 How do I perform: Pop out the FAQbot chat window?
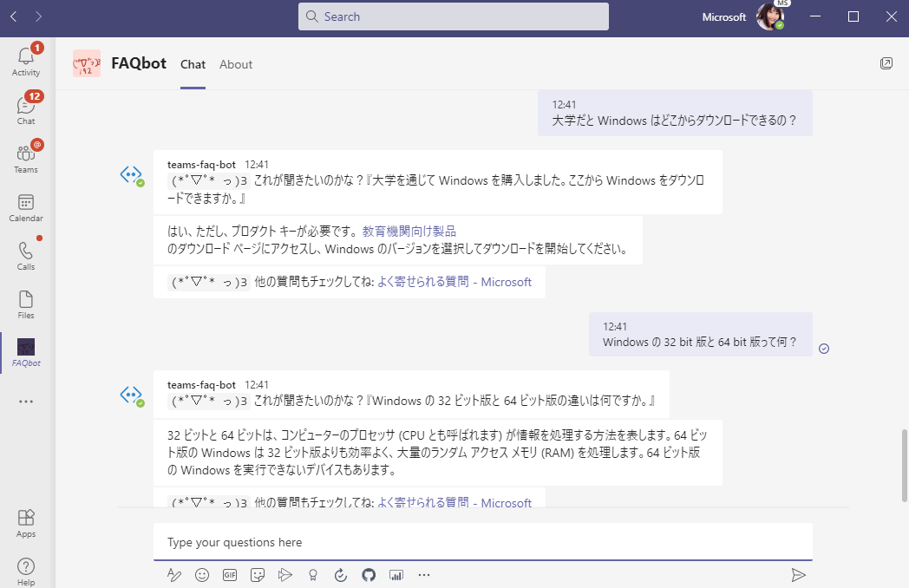886,63
